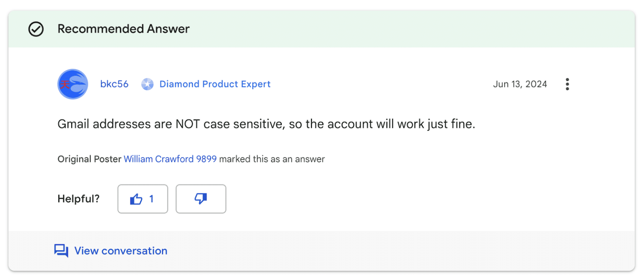Open William Crawford 9899 profile link

click(x=170, y=159)
